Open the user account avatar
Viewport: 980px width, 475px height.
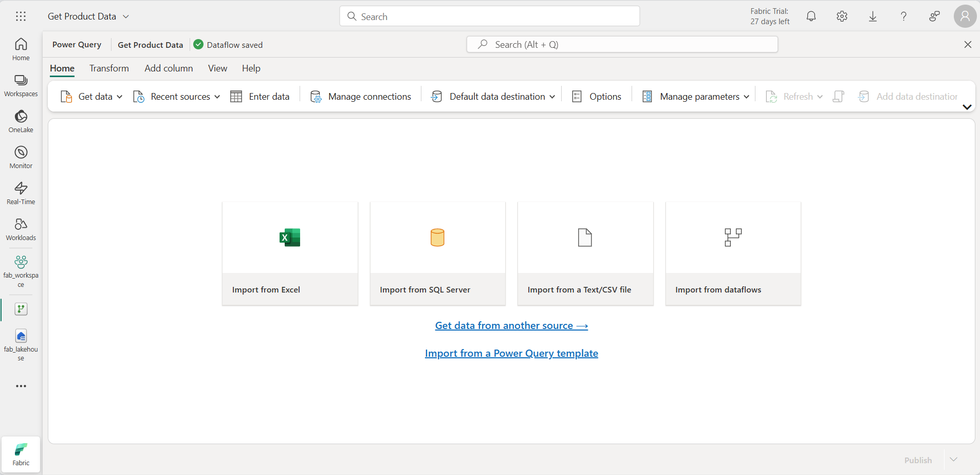(x=965, y=16)
